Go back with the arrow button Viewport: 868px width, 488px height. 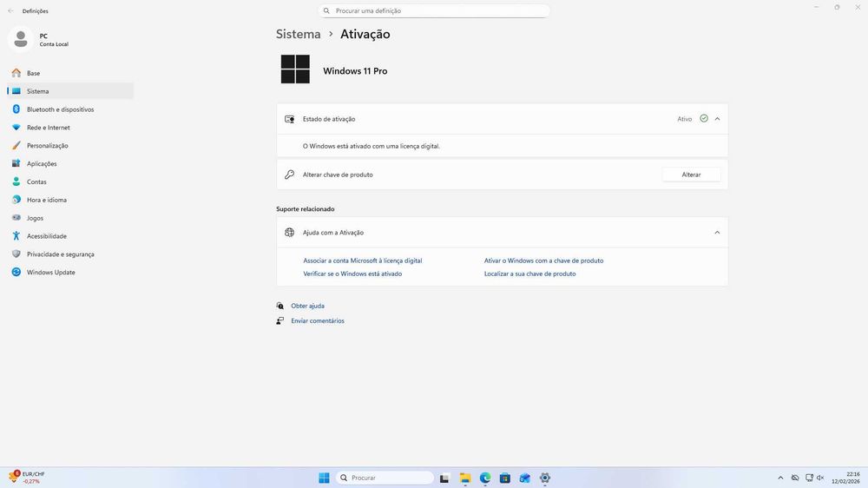[10, 10]
